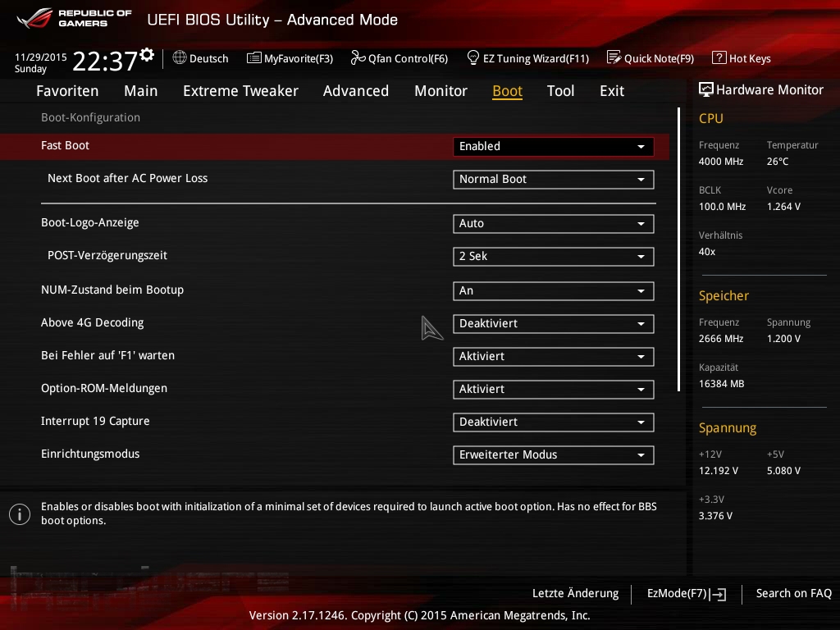Screen dimensions: 840x630
Task: Click the Kapazität value 16384 MB
Action: 721,384
